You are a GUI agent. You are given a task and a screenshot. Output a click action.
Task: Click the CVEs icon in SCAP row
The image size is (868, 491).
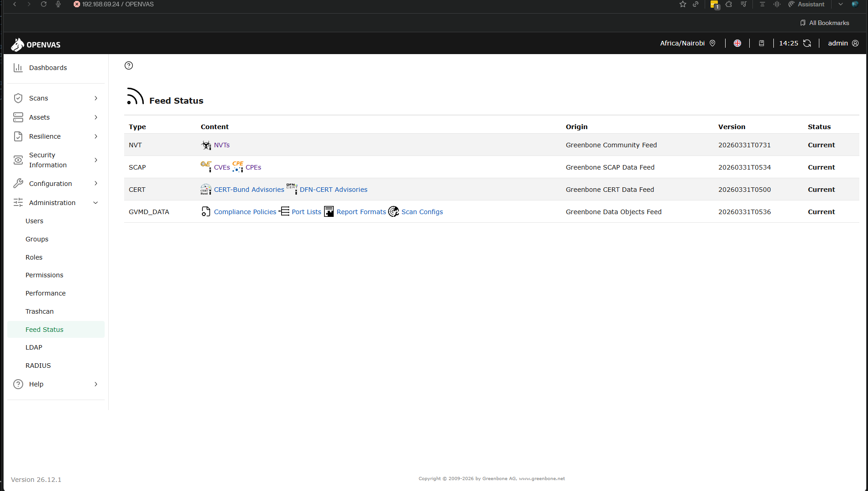206,167
